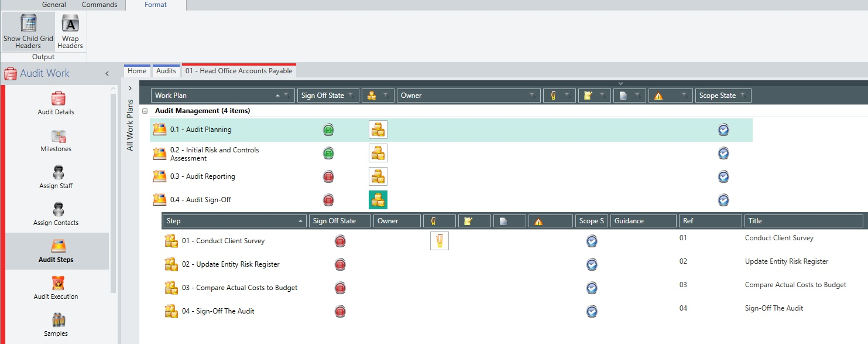This screenshot has height=344, width=868.
Task: Open Milestones from the sidebar
Action: [x=56, y=140]
